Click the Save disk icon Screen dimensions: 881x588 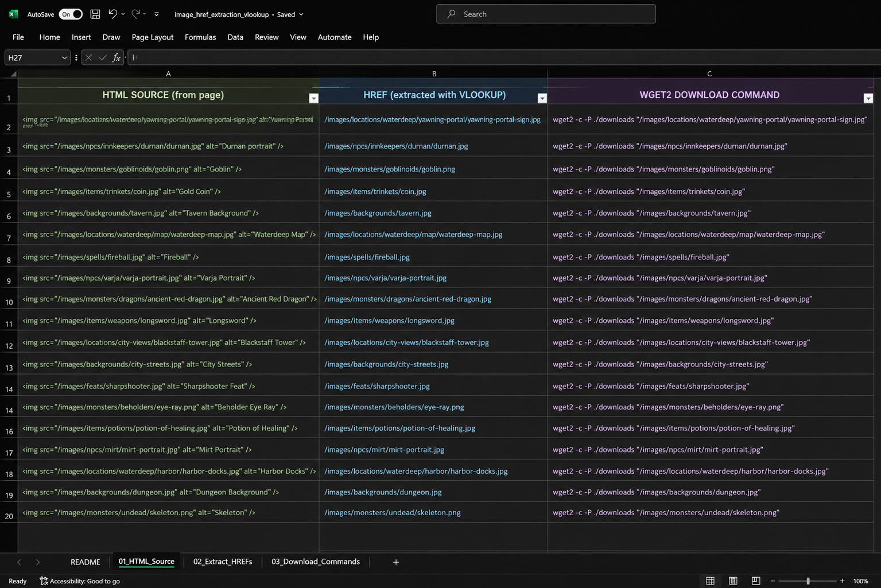click(x=95, y=14)
